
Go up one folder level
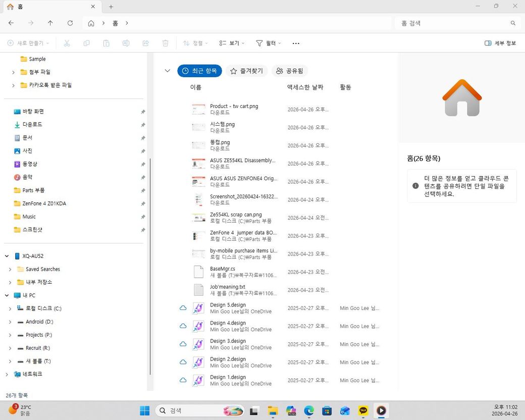(x=50, y=23)
